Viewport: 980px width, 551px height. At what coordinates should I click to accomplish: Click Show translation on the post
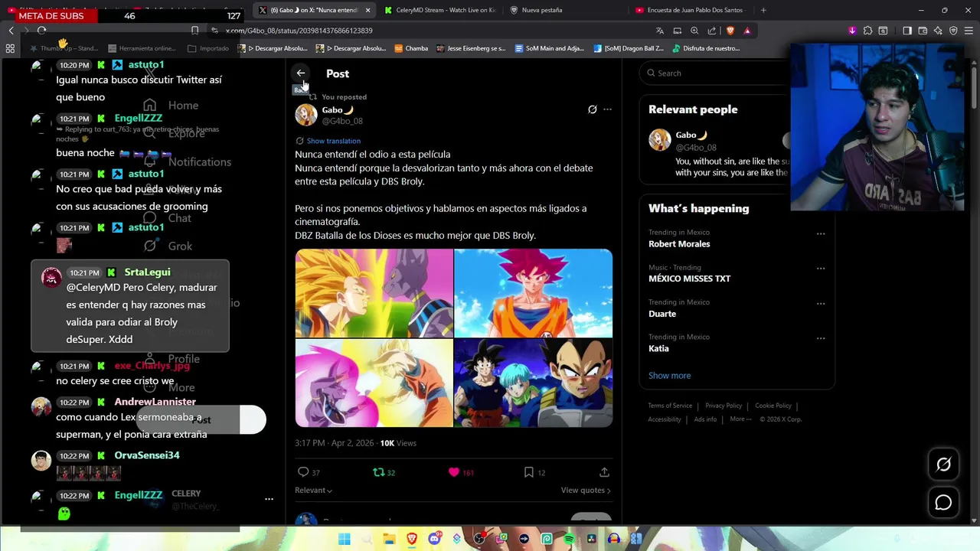(x=333, y=141)
